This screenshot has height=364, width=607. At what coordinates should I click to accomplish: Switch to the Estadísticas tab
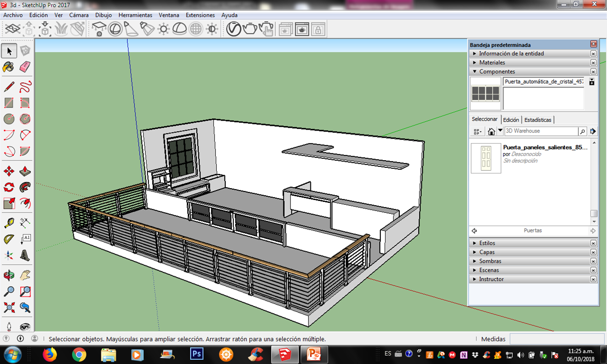pos(538,120)
